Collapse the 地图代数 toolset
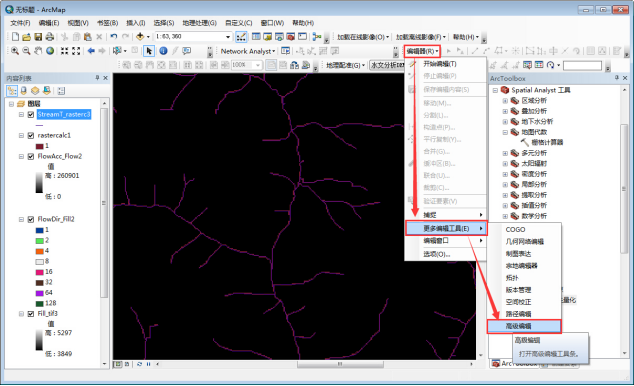The width and height of the screenshot is (634, 386). point(505,132)
